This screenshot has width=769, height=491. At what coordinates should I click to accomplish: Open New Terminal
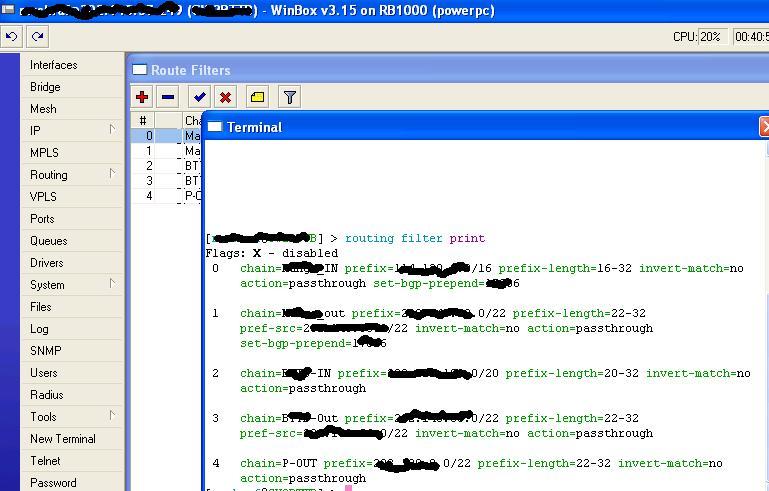tap(63, 439)
